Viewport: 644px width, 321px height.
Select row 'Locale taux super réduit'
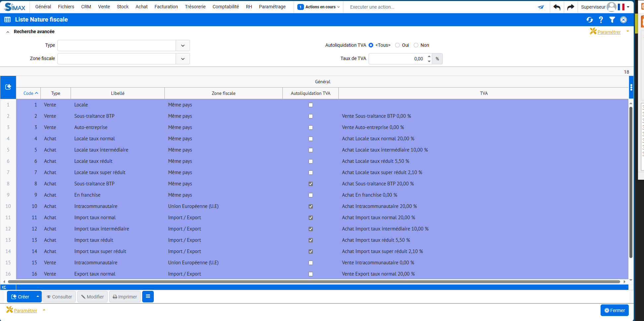pyautogui.click(x=322, y=172)
